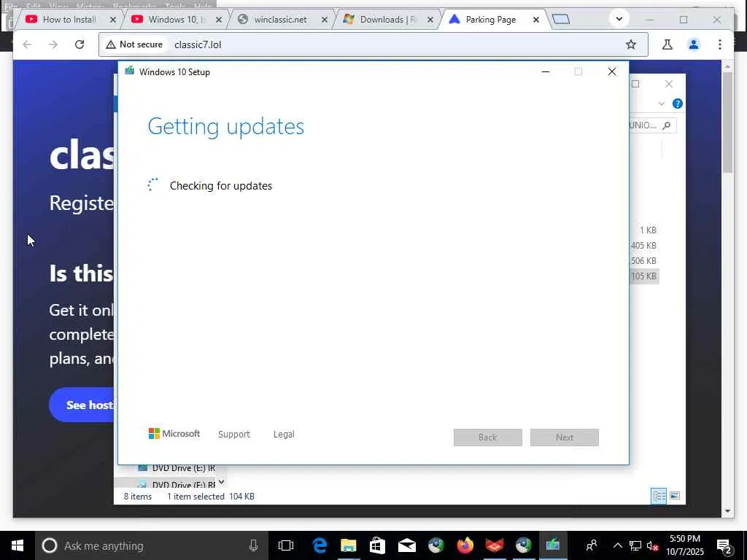Select DVD Drive (E:) in navigation pane
Image resolution: width=747 pixels, height=560 pixels.
pyautogui.click(x=177, y=468)
